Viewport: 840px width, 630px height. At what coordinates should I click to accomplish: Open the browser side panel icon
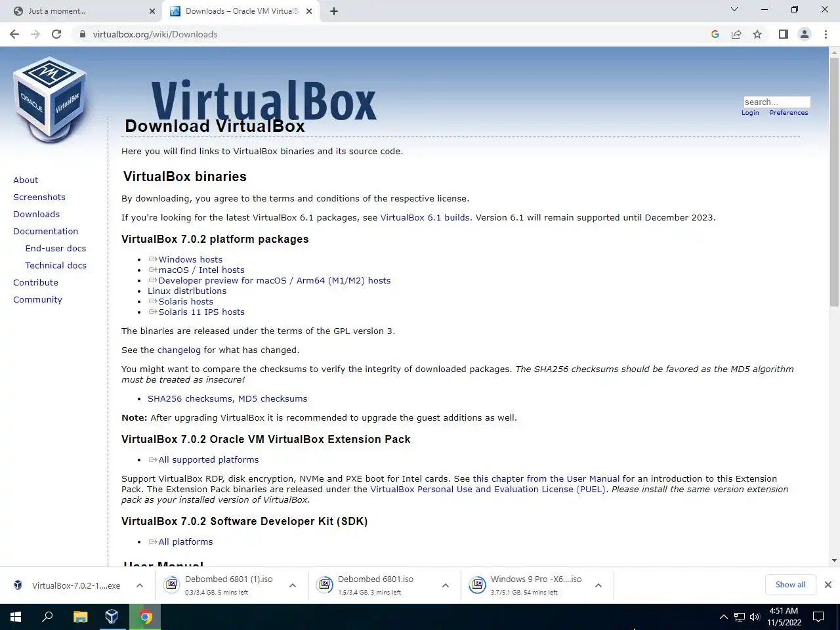tap(783, 34)
